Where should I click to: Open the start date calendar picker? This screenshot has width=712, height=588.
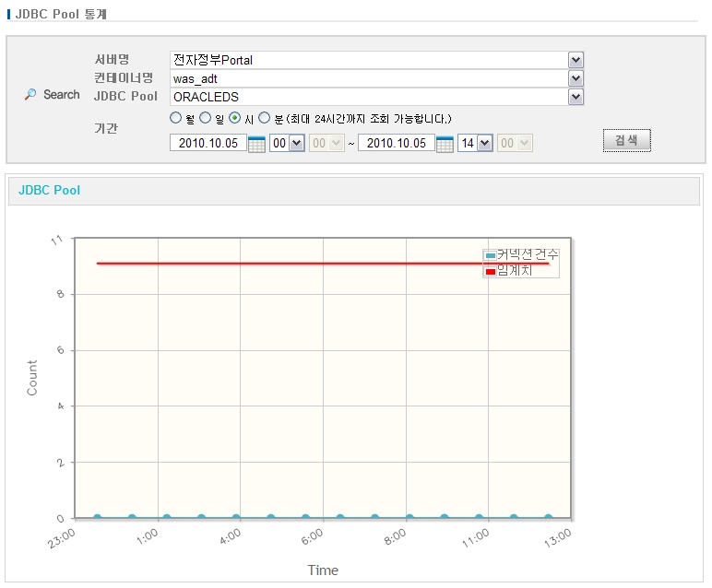[x=256, y=144]
